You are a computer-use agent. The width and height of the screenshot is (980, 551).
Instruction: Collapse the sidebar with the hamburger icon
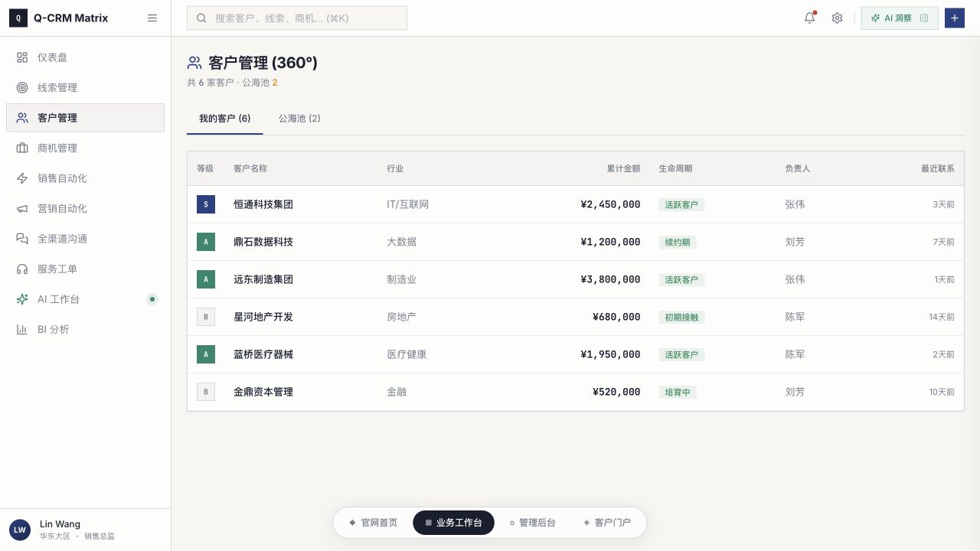(x=152, y=18)
